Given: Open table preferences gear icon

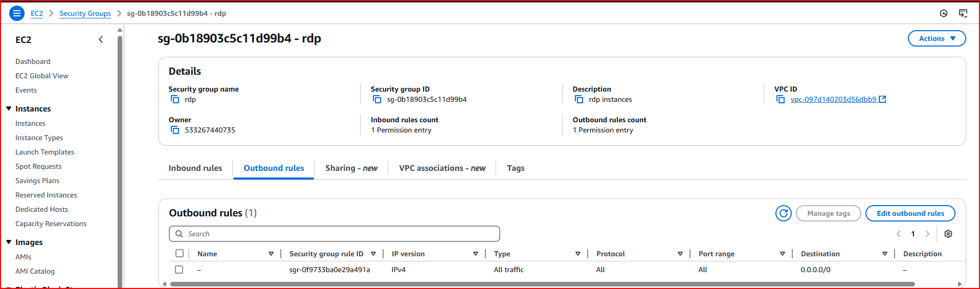Looking at the screenshot, I should [x=948, y=234].
